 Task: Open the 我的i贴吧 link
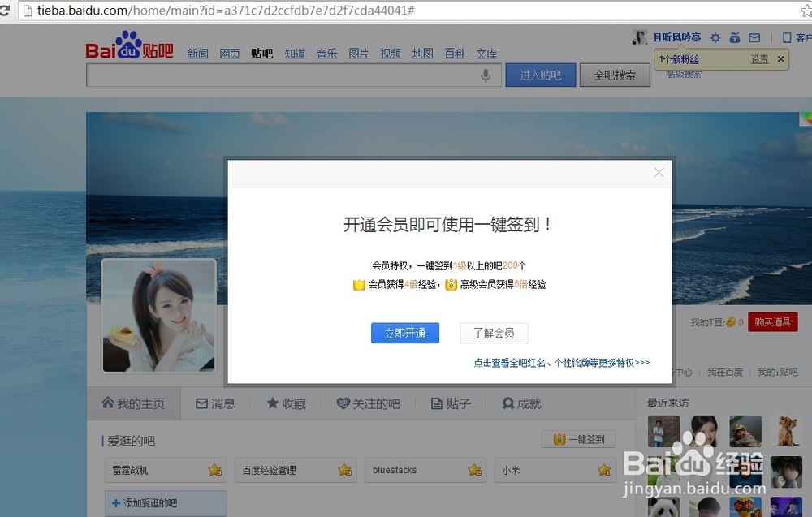click(x=777, y=372)
